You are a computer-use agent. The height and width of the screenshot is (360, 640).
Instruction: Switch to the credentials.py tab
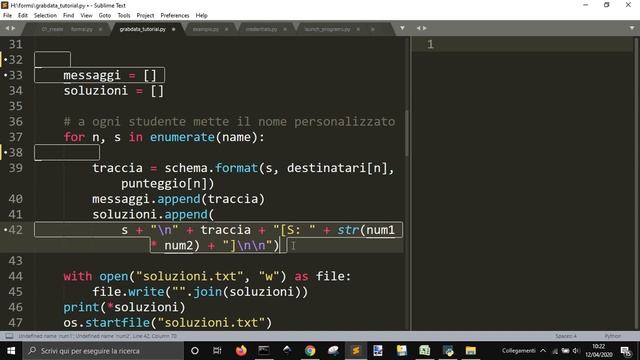tap(261, 29)
